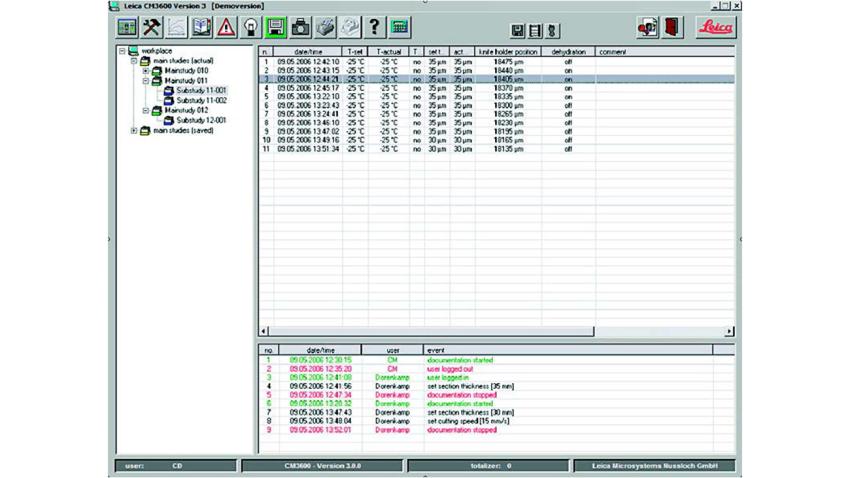Click the comment column header
The height and width of the screenshot is (478, 850).
pyautogui.click(x=665, y=52)
